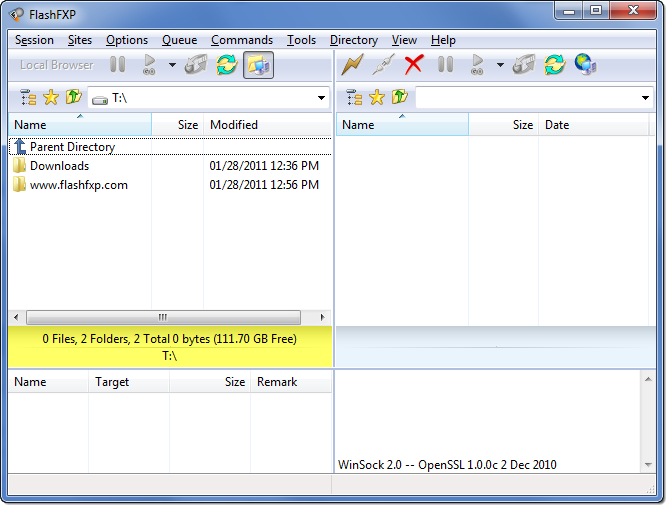Click the yellow local status bar
Image resolution: width=669 pixels, height=508 pixels.
[x=170, y=347]
